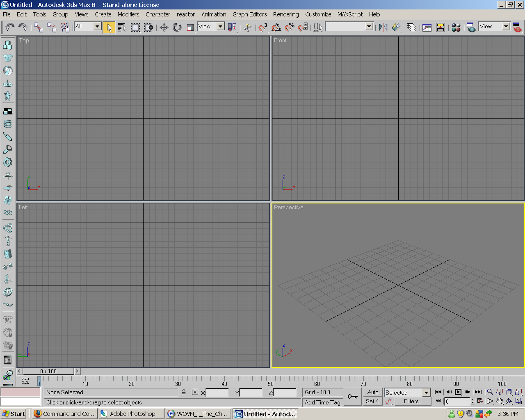Click the Add Time Tag label
Viewport: 525px width, 420px height.
click(x=322, y=402)
